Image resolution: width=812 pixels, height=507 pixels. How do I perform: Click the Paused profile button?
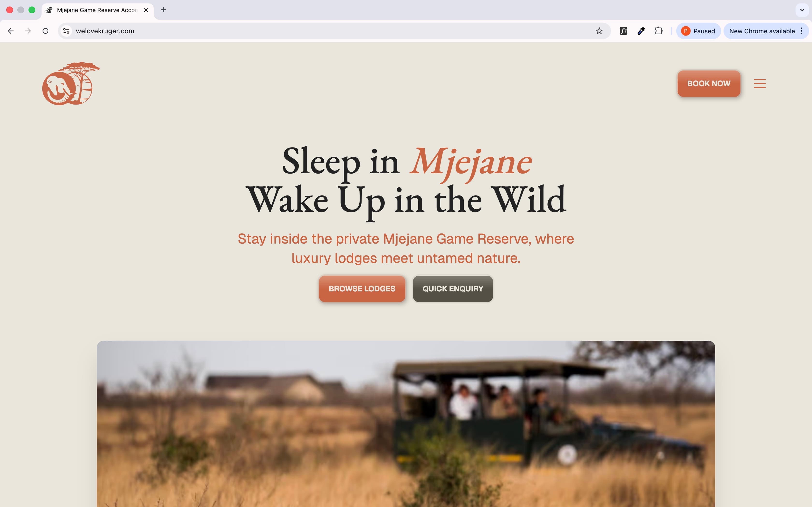(x=698, y=31)
